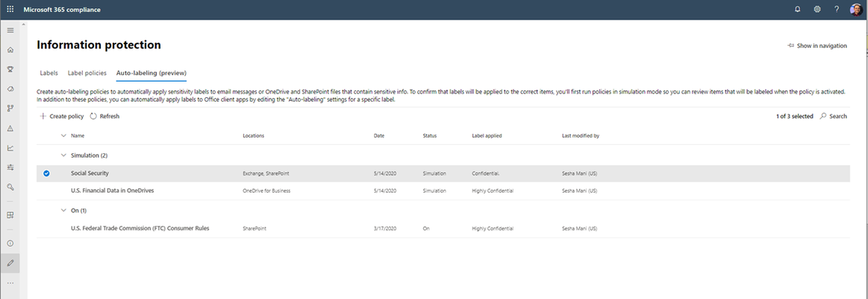Viewport: 868px width, 299px height.
Task: Sort by the Label applied column header
Action: pyautogui.click(x=487, y=135)
